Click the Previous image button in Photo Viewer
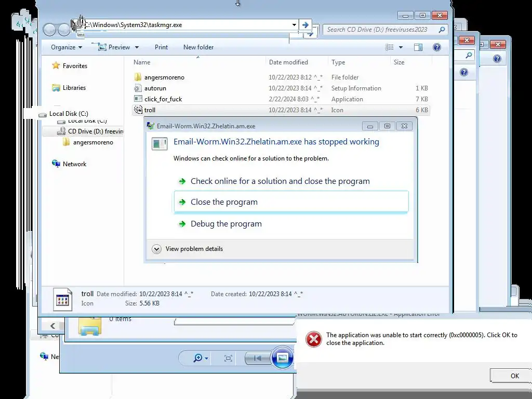The width and height of the screenshot is (532, 399). 258,358
